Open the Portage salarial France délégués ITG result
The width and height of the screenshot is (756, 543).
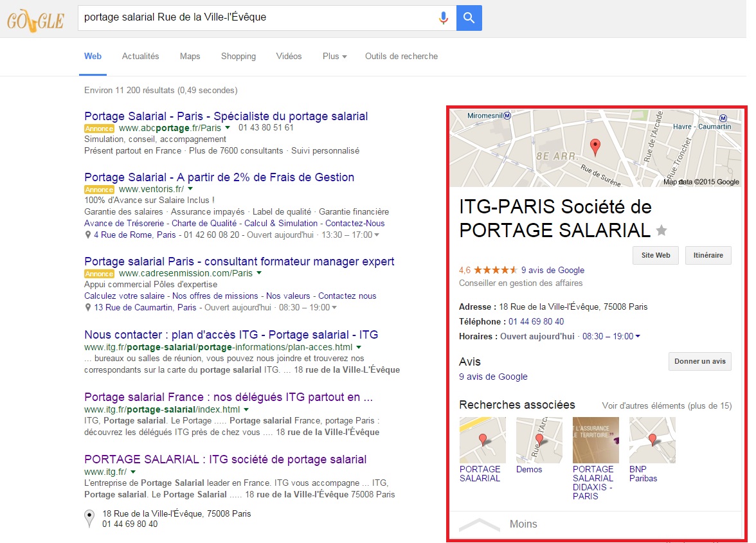coord(229,397)
